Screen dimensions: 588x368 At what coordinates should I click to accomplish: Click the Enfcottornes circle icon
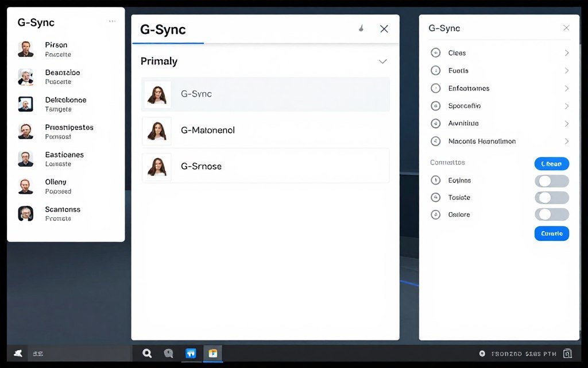point(436,88)
